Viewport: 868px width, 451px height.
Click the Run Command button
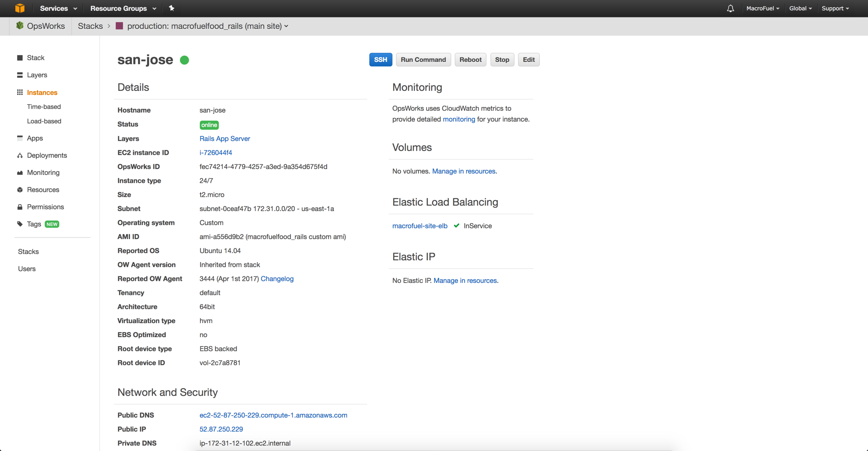coord(423,60)
